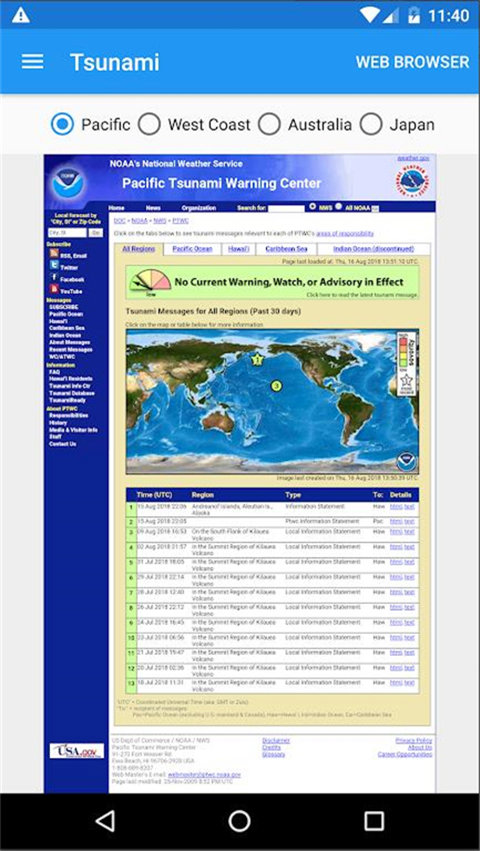Click the Go forecast button
480x851 pixels.
tap(96, 232)
